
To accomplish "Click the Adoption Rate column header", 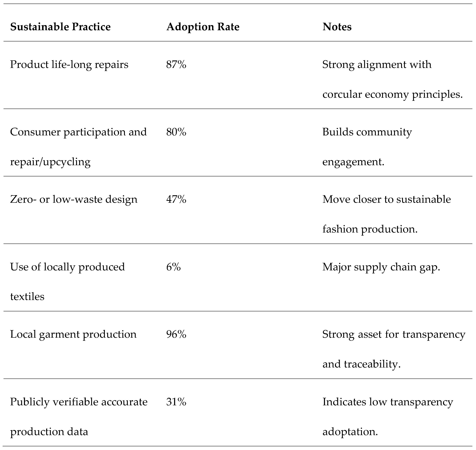I will 203,27.
